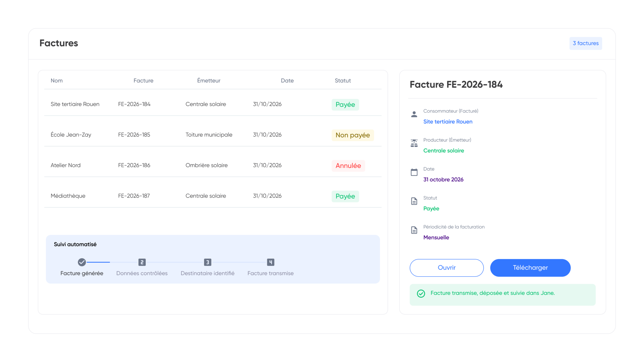Select the Médiathèque row name
Image resolution: width=644 pixels, height=362 pixels.
pyautogui.click(x=68, y=196)
